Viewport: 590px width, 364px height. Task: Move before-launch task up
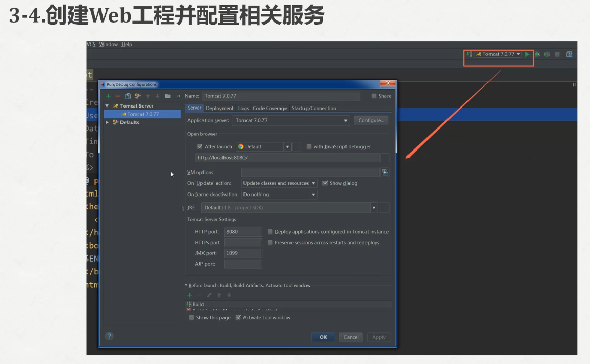click(219, 295)
